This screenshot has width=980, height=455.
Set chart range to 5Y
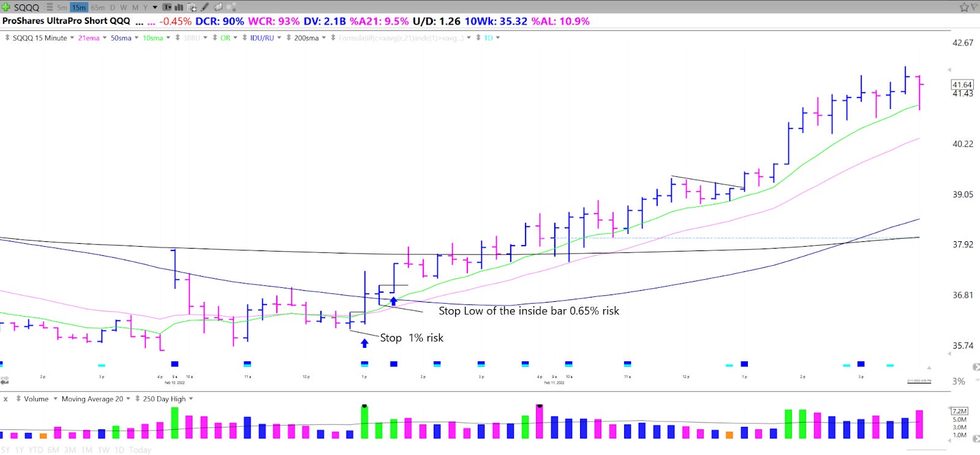coord(6,449)
